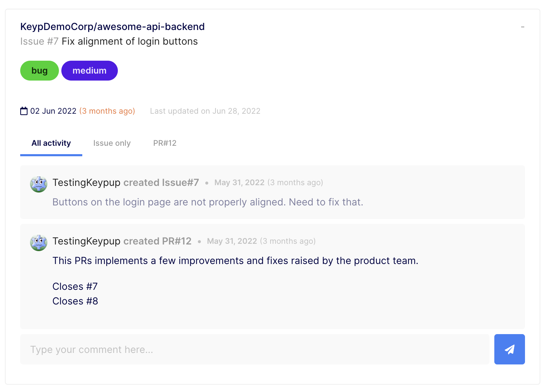Viewport: 548px width, 392px height.
Task: Click the created Issue#7 text
Action: coord(161,183)
